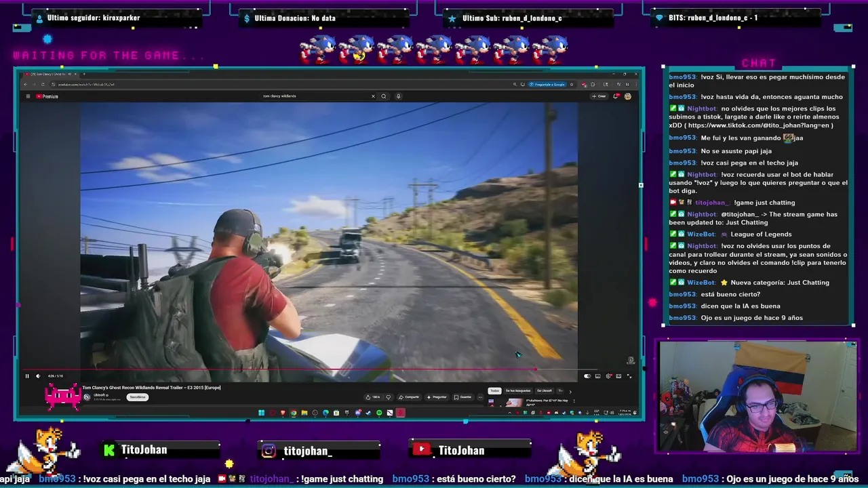
Task: Switch the player to theater mode
Action: coord(618,376)
